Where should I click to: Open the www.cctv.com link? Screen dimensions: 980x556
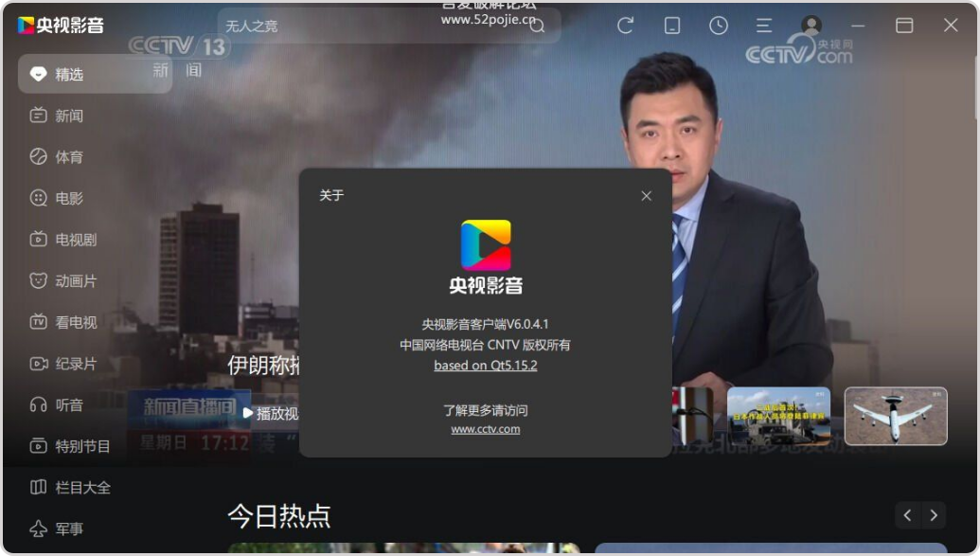tap(485, 429)
